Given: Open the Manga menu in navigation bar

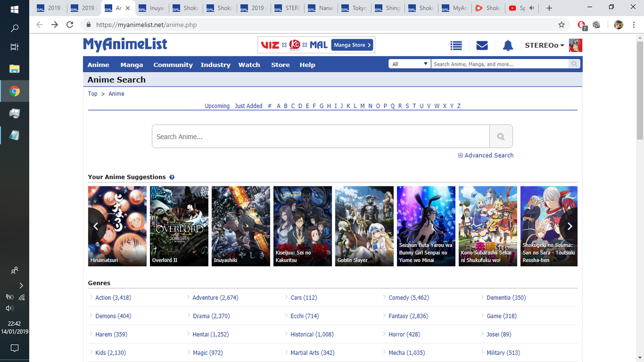Looking at the screenshot, I should click(x=132, y=64).
